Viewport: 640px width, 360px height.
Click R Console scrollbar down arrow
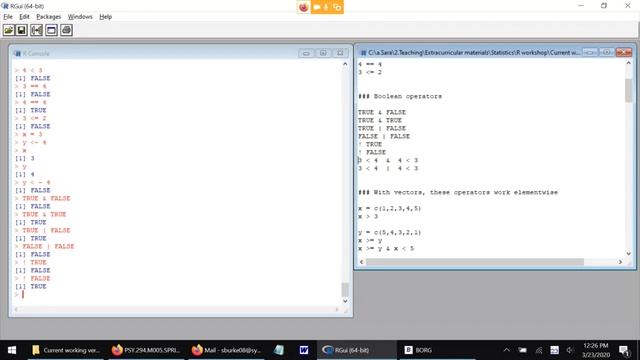point(345,301)
